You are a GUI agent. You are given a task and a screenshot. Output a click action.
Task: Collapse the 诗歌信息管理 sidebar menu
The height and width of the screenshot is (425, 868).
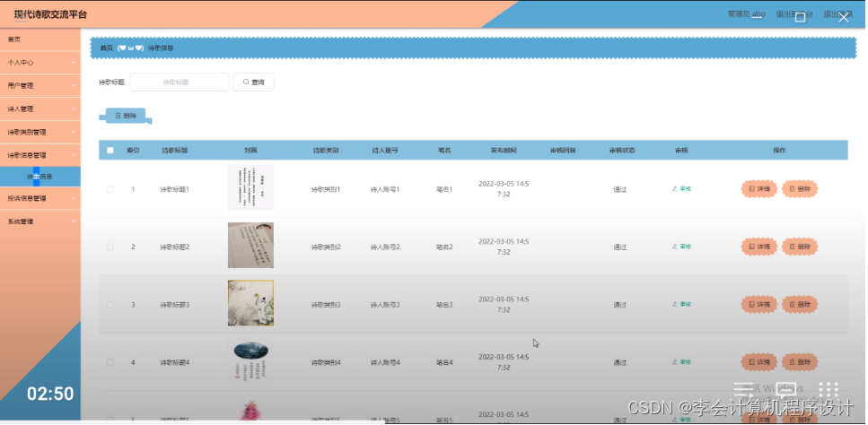click(39, 155)
